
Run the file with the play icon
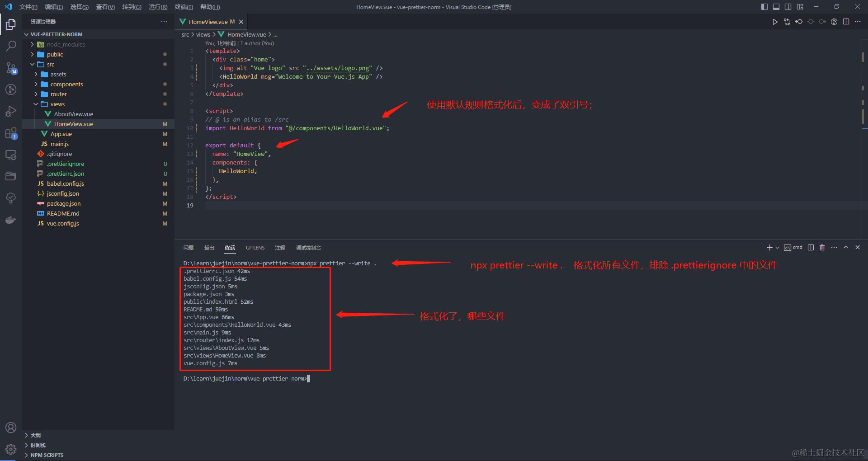[775, 22]
